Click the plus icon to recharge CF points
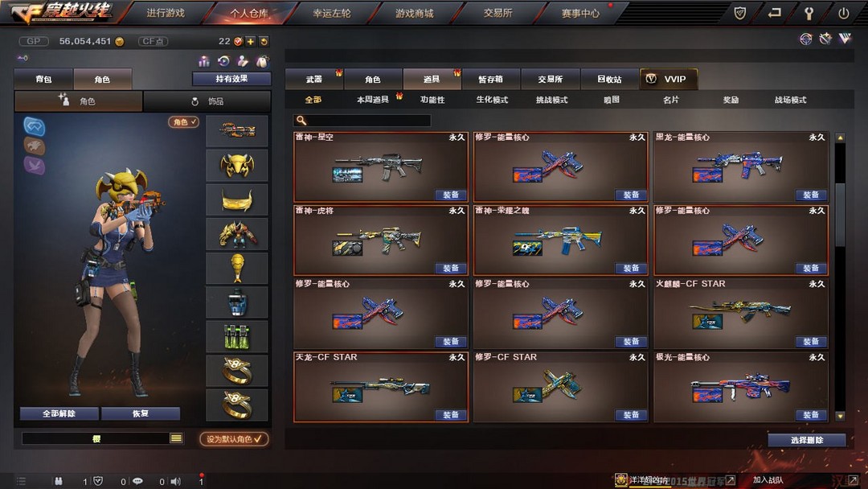The height and width of the screenshot is (489, 868). pyautogui.click(x=251, y=42)
